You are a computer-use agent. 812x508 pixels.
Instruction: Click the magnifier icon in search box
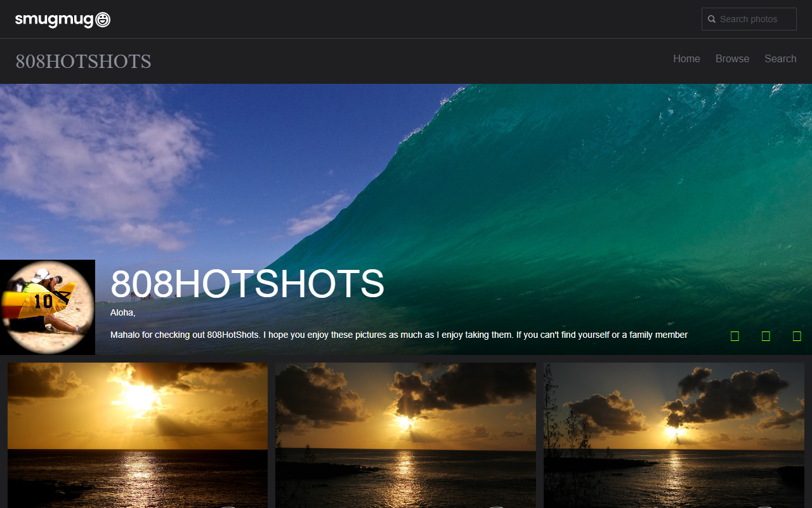click(x=712, y=19)
